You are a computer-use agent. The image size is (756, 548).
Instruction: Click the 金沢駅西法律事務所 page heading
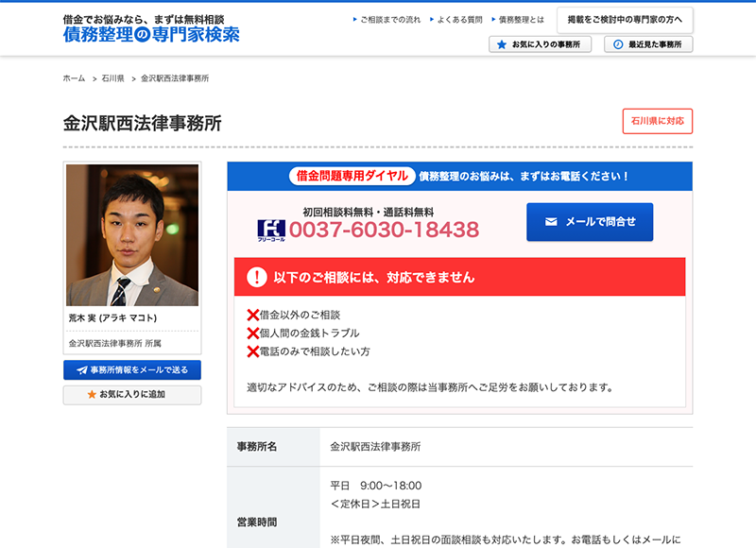(143, 124)
